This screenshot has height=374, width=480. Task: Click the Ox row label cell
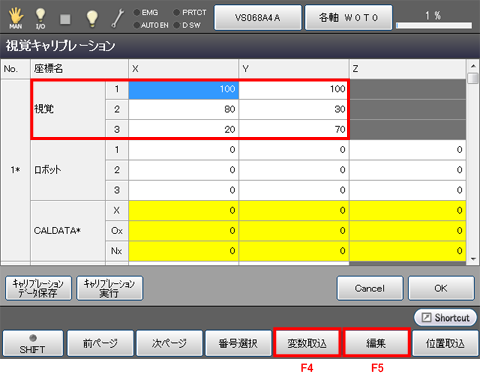click(117, 231)
